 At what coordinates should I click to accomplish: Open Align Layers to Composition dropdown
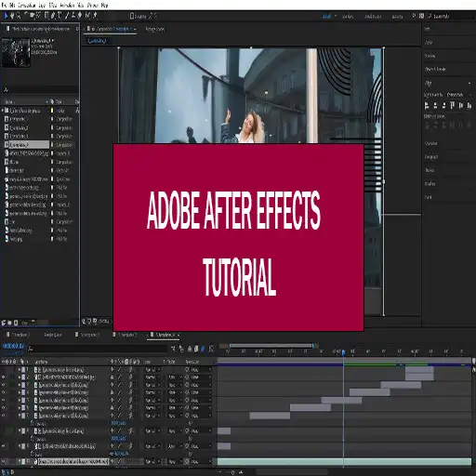pos(459,95)
